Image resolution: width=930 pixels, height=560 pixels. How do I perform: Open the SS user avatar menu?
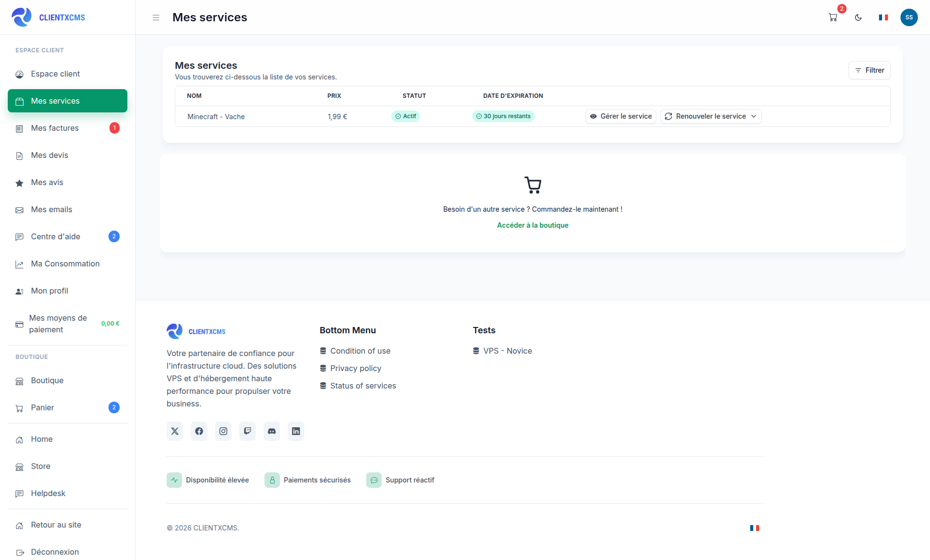[x=909, y=17]
